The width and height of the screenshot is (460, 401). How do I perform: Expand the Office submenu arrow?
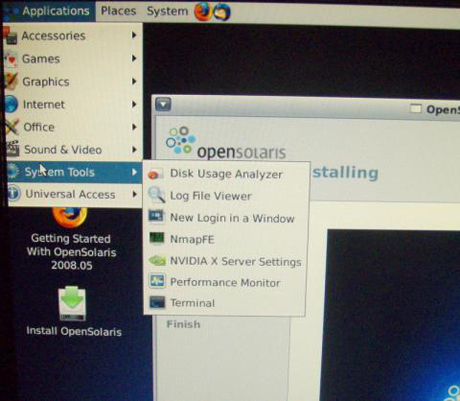[134, 127]
